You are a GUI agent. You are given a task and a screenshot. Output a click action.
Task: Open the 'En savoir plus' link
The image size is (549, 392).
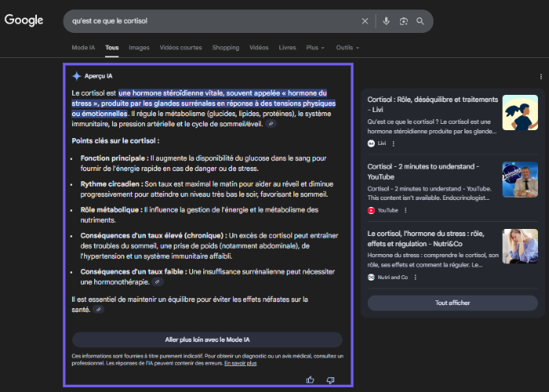pyautogui.click(x=240, y=363)
